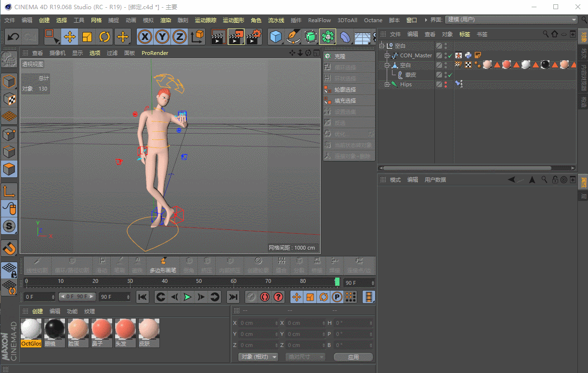Click the Axis mode L-shaped icon
Screen dimensions: 588x373
(x=9, y=191)
